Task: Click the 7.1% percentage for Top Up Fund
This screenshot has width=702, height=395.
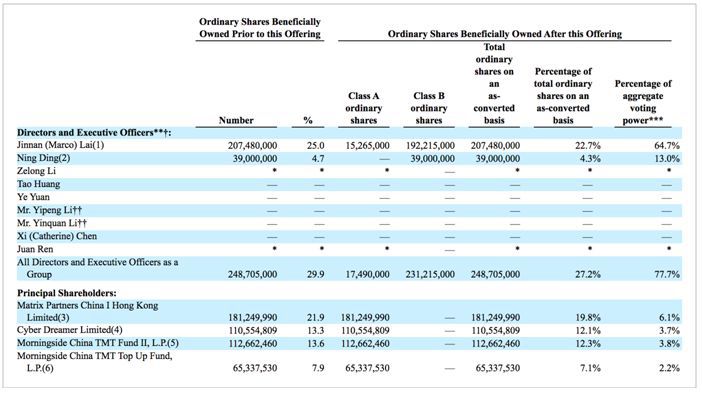Action: [x=590, y=368]
